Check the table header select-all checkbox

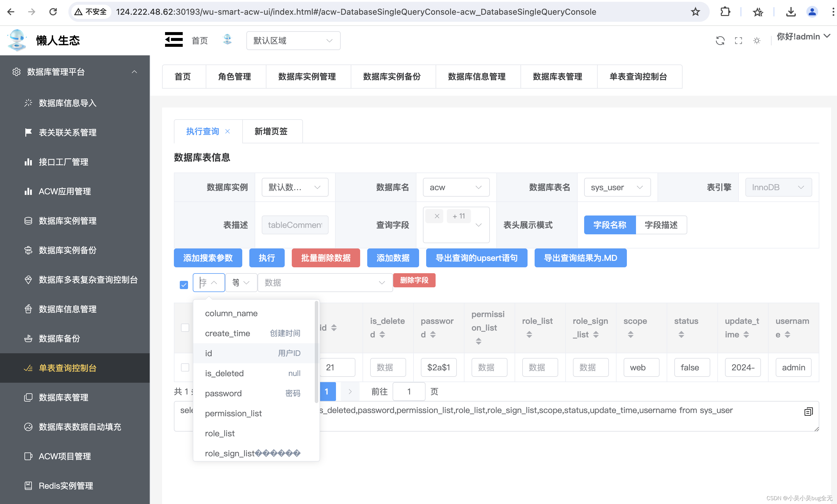point(185,328)
